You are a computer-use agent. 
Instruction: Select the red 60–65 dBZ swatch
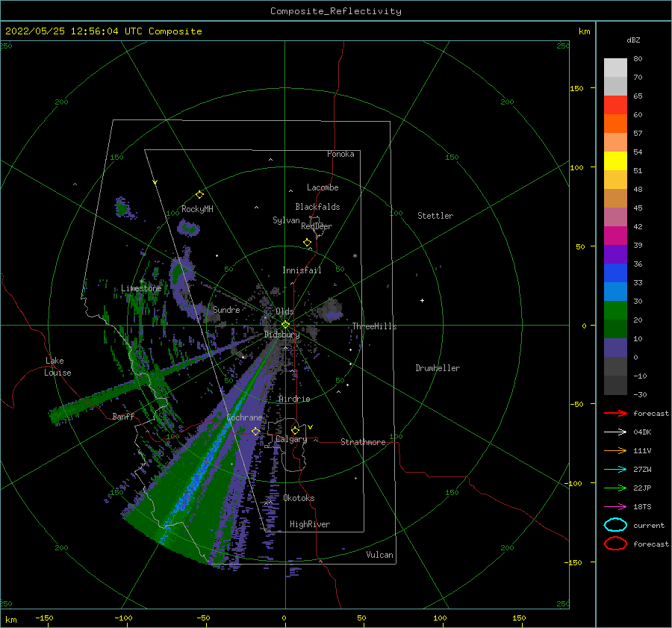615,105
